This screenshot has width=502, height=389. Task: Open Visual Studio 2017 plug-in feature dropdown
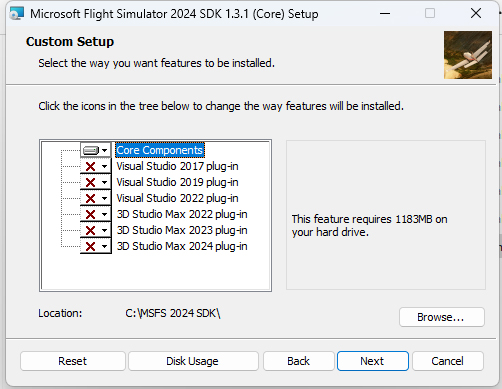pyautogui.click(x=95, y=166)
